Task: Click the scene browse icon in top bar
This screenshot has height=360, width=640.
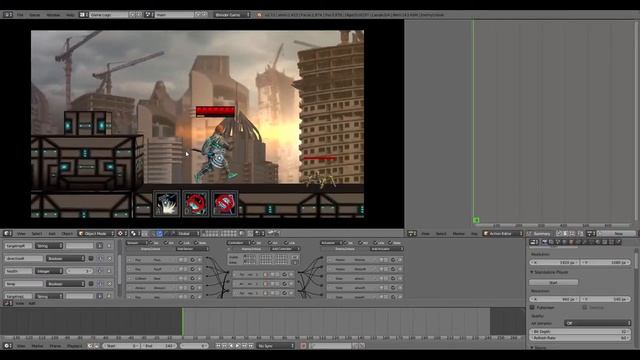Action: 149,15
